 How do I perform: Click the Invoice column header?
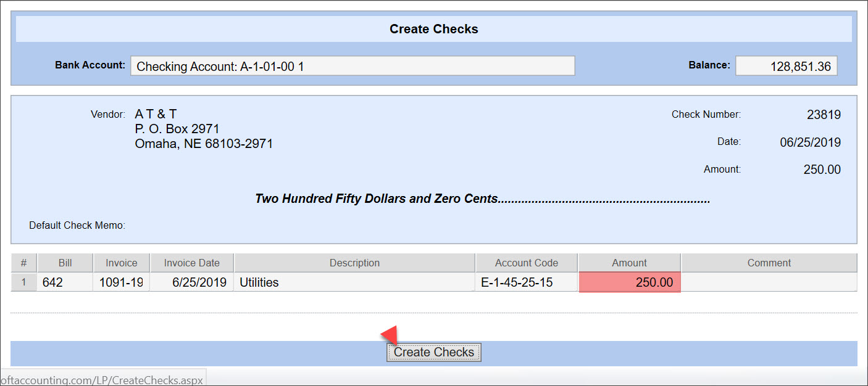pyautogui.click(x=121, y=263)
